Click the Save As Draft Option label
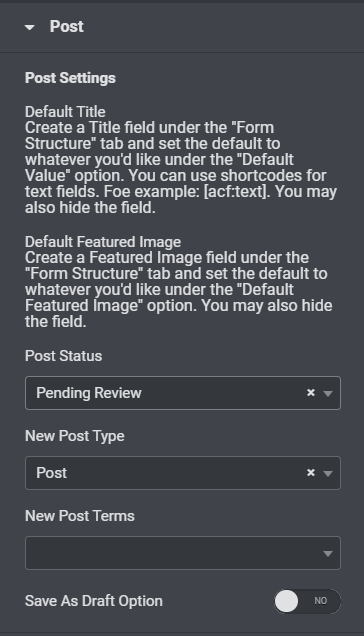364x636 pixels. pyautogui.click(x=94, y=601)
